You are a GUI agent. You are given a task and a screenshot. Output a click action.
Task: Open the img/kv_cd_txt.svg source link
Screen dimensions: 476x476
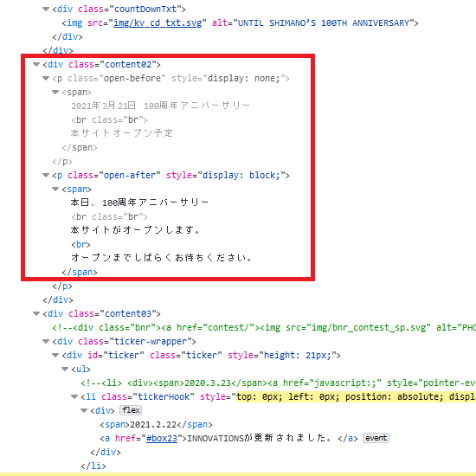point(158,23)
